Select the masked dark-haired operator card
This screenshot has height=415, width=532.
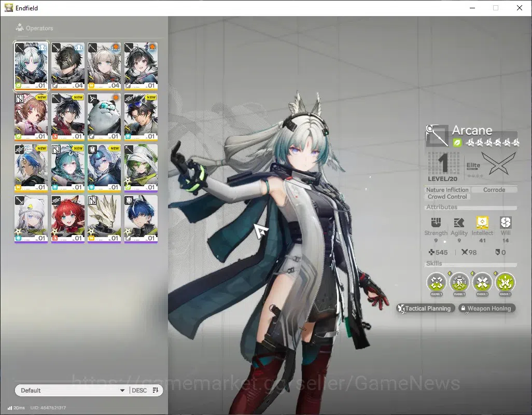point(68,66)
